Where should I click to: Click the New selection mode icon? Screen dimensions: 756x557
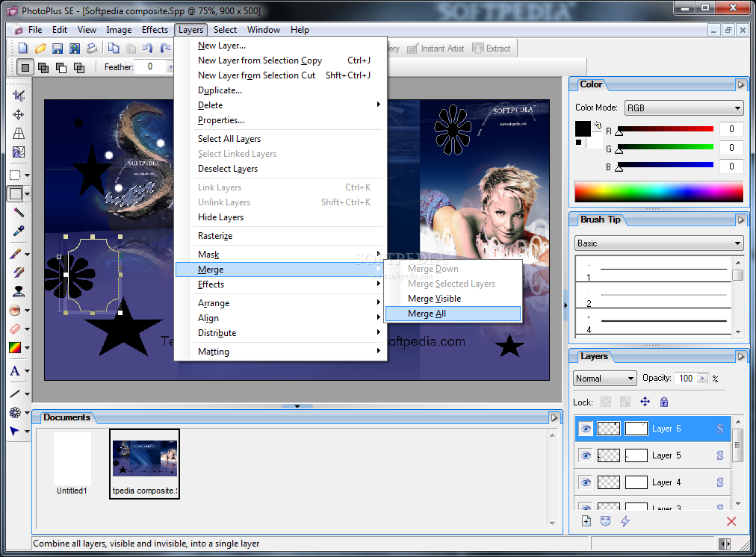(25, 67)
